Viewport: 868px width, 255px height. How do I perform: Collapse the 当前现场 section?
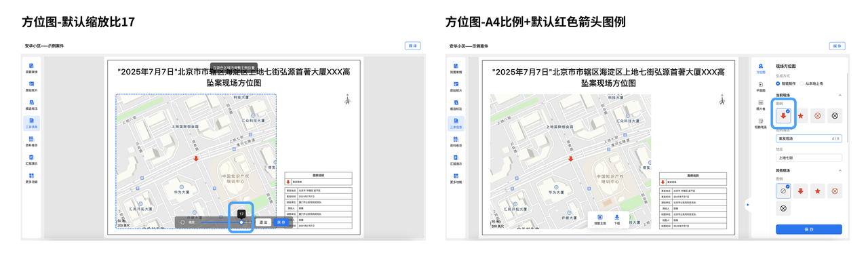coord(840,95)
